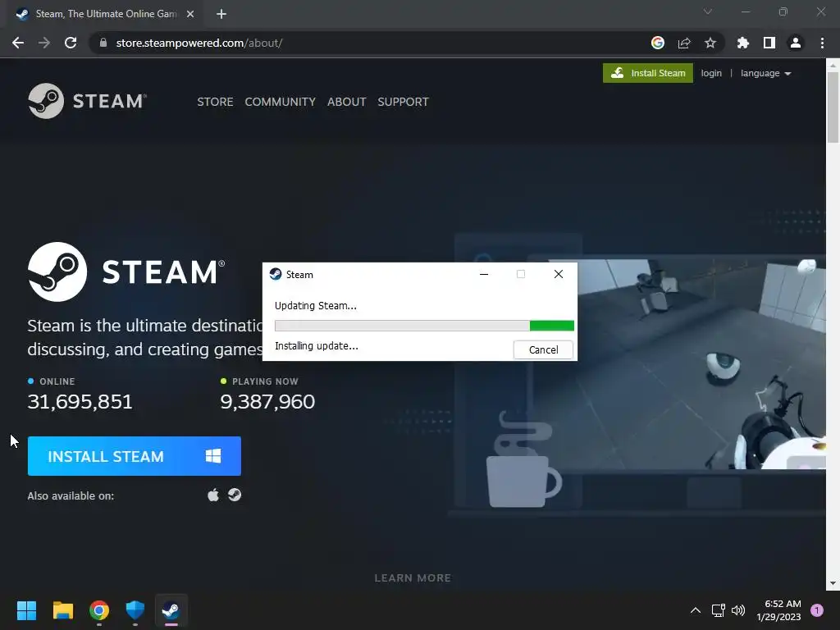Click the Google icon in the address bar

tap(658, 43)
